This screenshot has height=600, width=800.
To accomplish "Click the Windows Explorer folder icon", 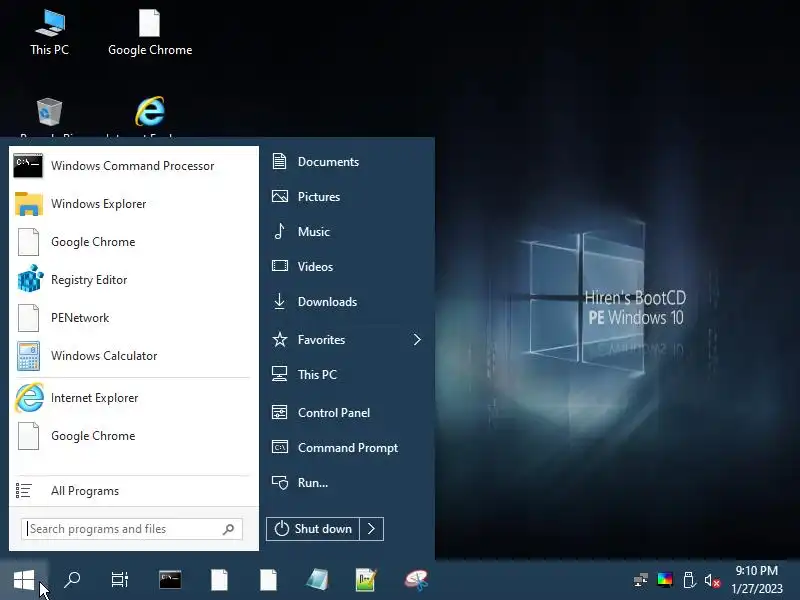I will coord(29,204).
